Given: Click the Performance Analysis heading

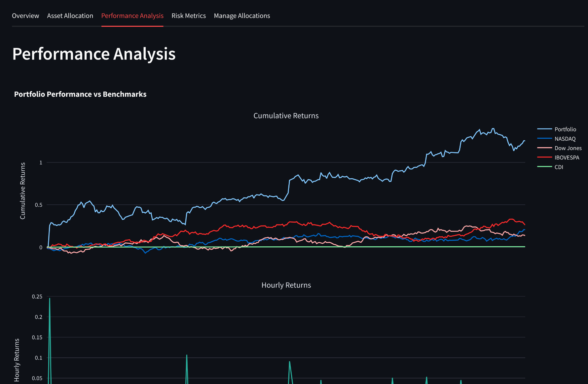Looking at the screenshot, I should pos(94,53).
